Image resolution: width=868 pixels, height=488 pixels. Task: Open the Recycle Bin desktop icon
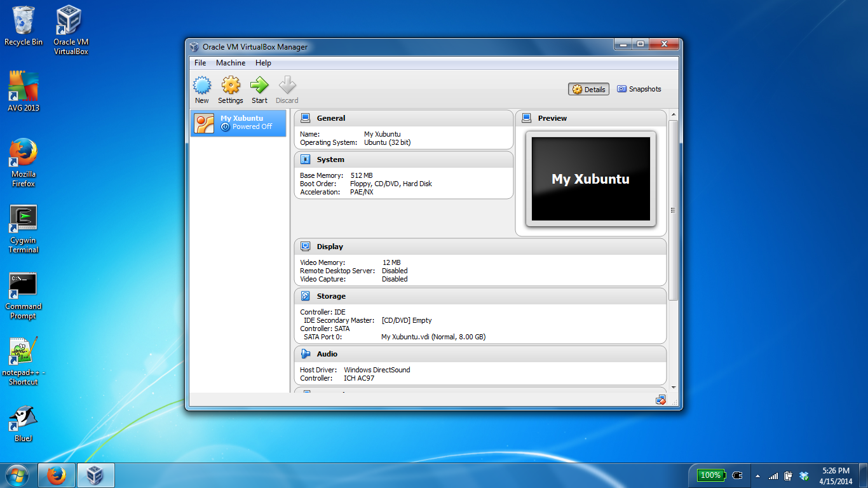tap(24, 25)
